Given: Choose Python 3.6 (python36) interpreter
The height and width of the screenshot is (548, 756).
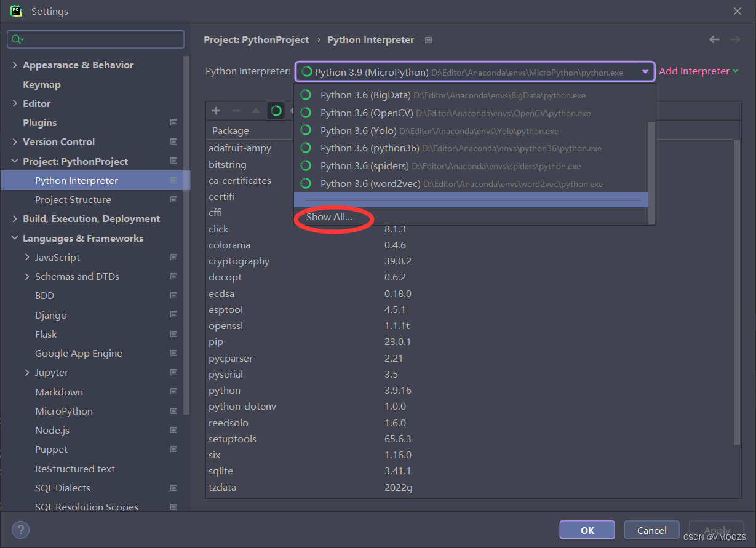Looking at the screenshot, I should (x=471, y=148).
